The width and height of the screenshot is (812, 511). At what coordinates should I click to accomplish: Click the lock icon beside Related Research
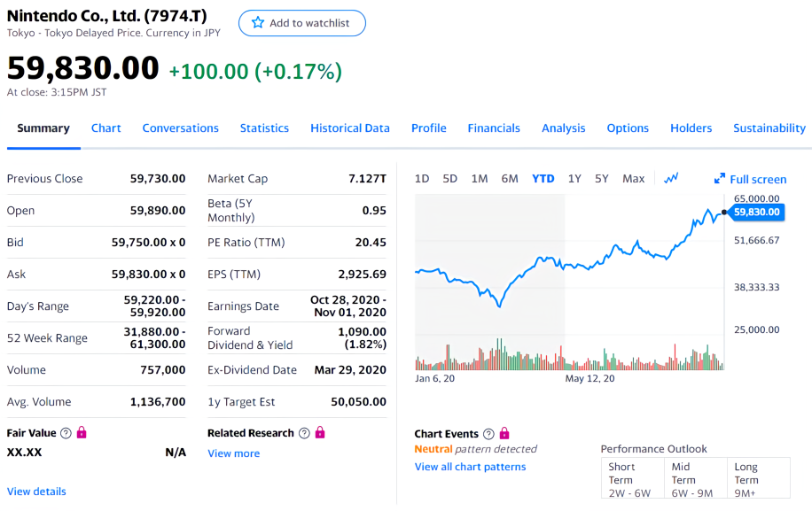tap(320, 432)
